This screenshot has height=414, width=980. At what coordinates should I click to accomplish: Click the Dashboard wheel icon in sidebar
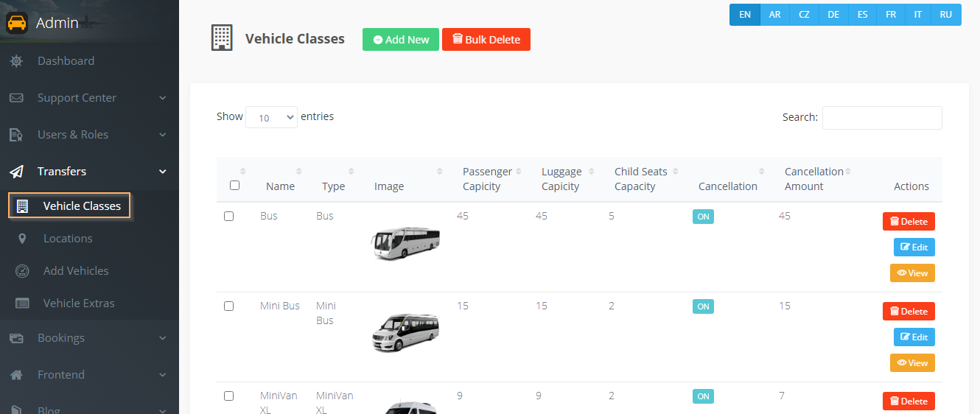coord(16,61)
